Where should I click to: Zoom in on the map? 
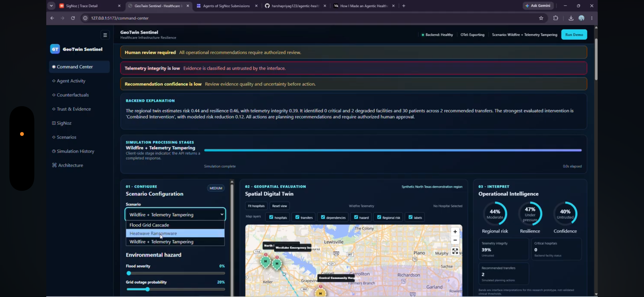(455, 232)
